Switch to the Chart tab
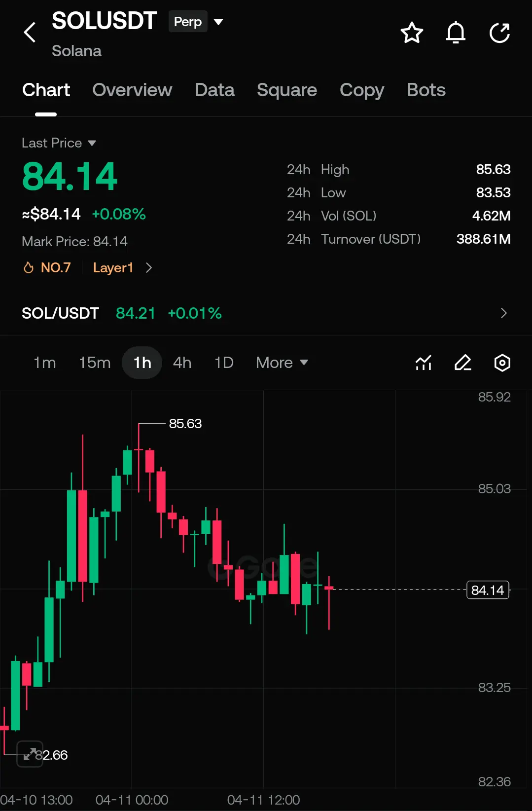The image size is (532, 811). (x=46, y=90)
